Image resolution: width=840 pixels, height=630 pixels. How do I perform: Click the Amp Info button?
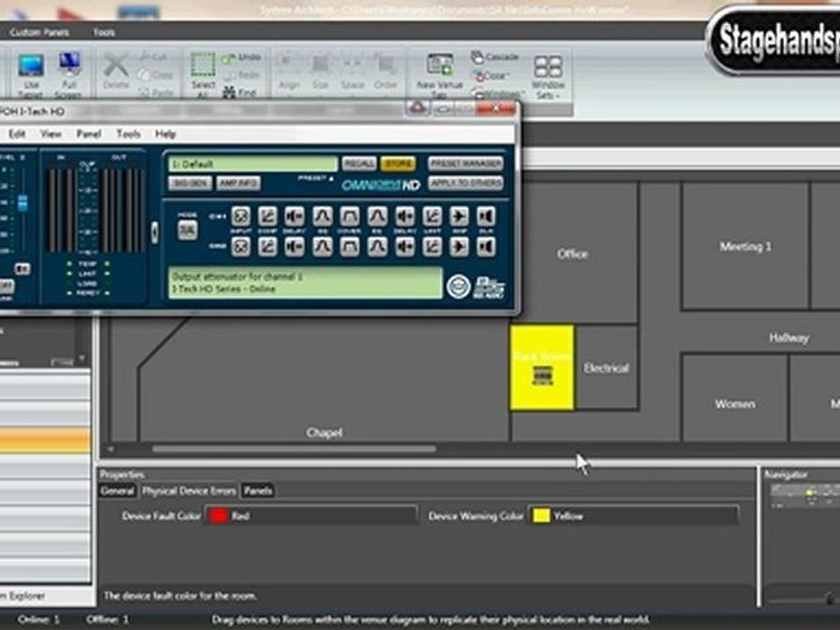[x=238, y=183]
